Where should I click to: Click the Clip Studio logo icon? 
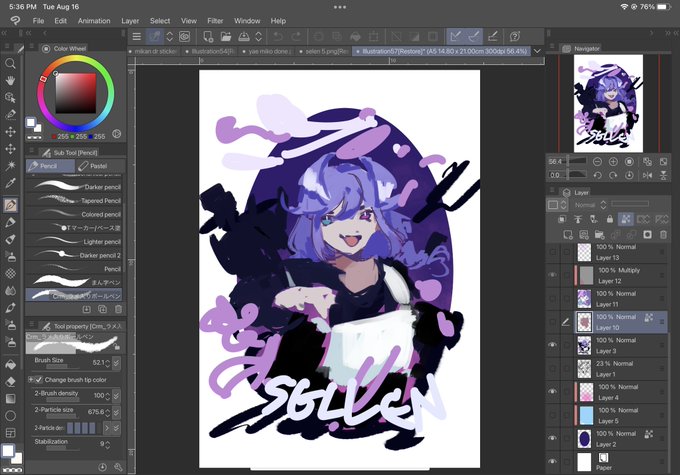point(15,20)
